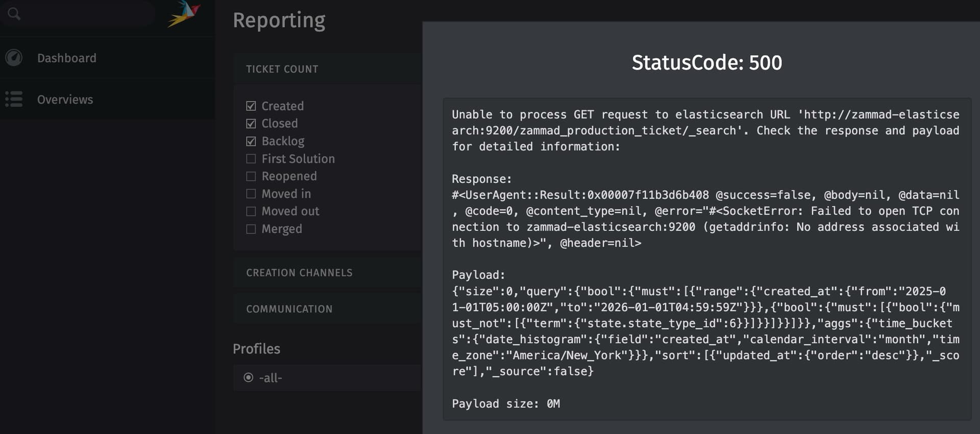980x434 pixels.
Task: Enable the Merged checkbox
Action: tap(251, 229)
